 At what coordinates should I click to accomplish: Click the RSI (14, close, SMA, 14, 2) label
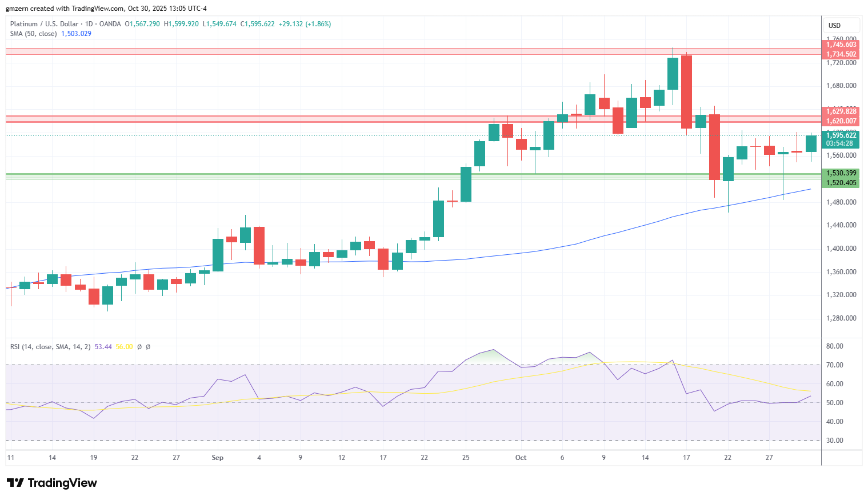[50, 347]
